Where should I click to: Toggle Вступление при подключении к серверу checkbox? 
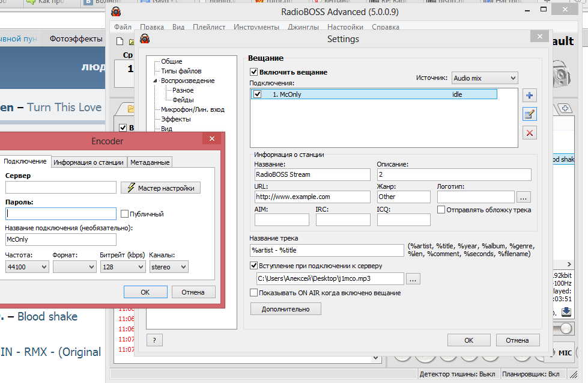click(254, 266)
